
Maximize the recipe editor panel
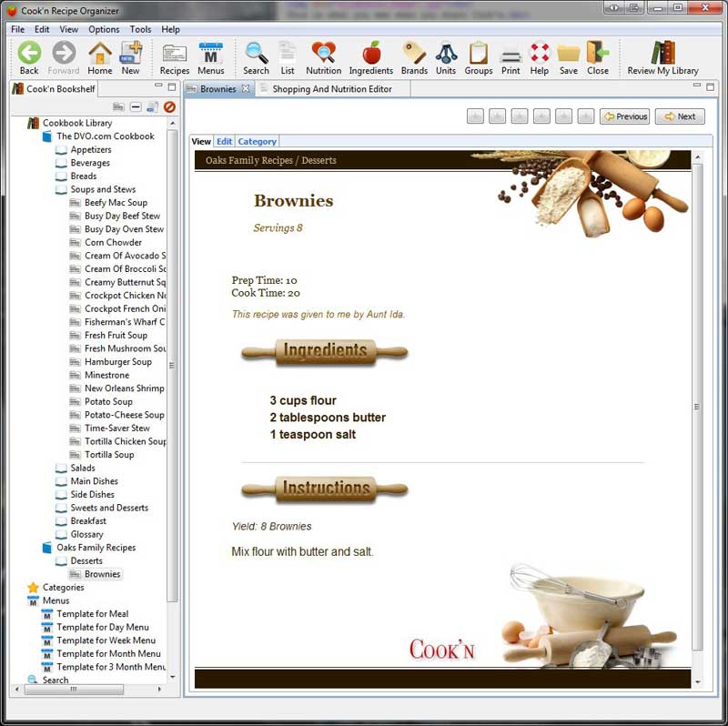[710, 86]
